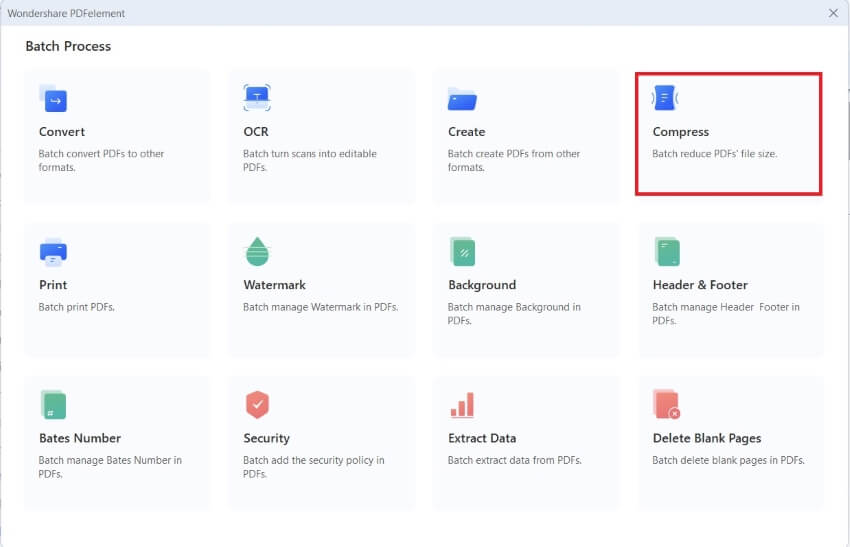Click the Print printer icon

point(53,252)
